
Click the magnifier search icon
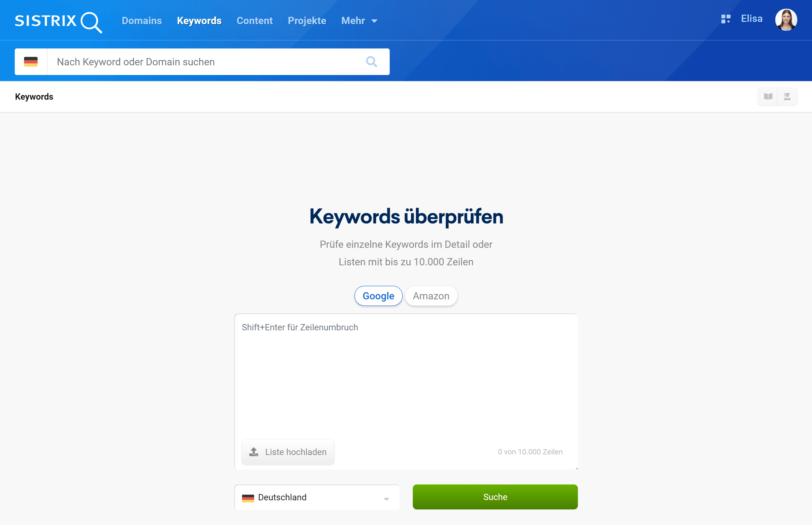click(371, 62)
